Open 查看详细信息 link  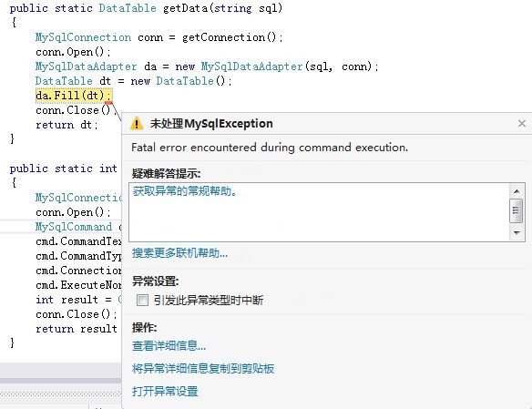[169, 345]
